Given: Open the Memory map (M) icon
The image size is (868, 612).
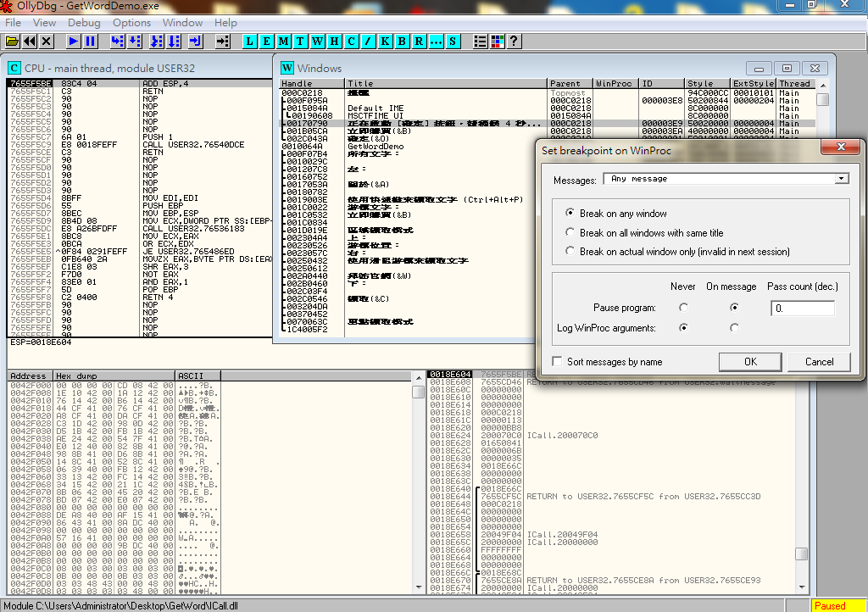Looking at the screenshot, I should click(x=283, y=41).
